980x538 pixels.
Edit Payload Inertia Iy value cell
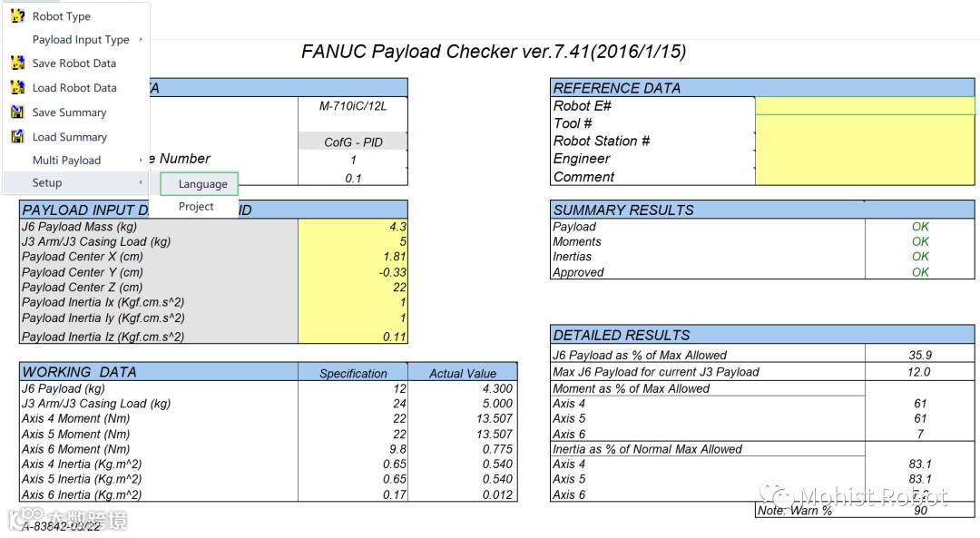pos(352,318)
